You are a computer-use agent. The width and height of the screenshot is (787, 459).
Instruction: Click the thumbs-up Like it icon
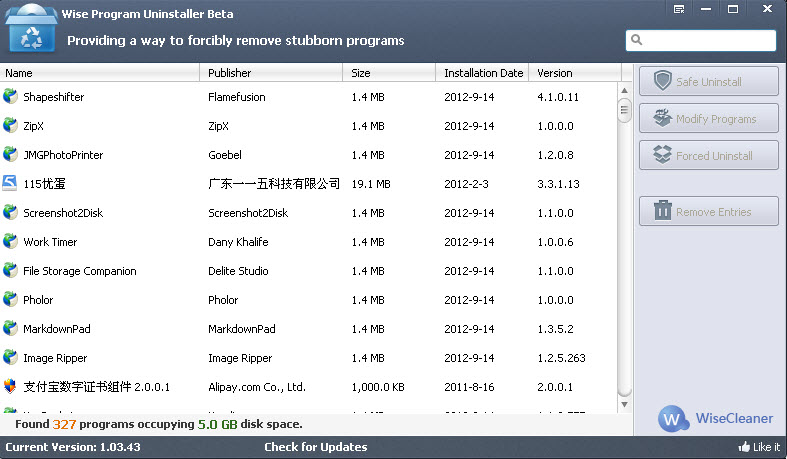tap(744, 446)
